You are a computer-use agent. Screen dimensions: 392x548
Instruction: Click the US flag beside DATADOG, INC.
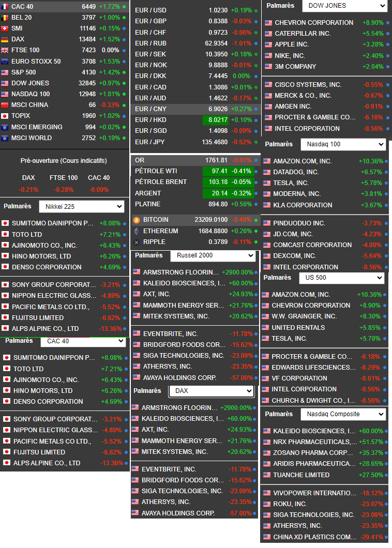267,172
